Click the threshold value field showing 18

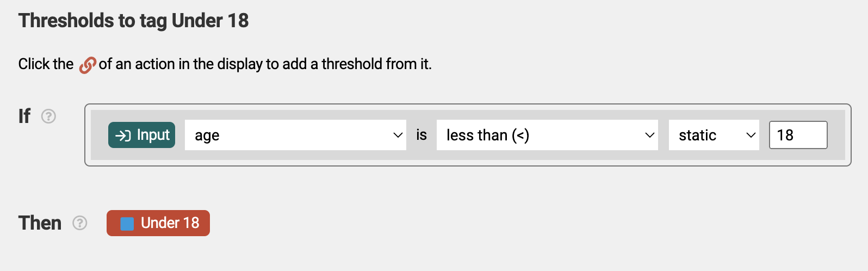click(798, 135)
